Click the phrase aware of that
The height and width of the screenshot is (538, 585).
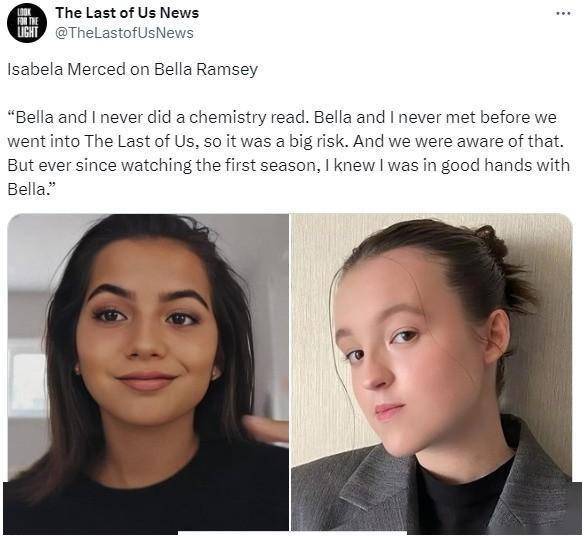510,141
